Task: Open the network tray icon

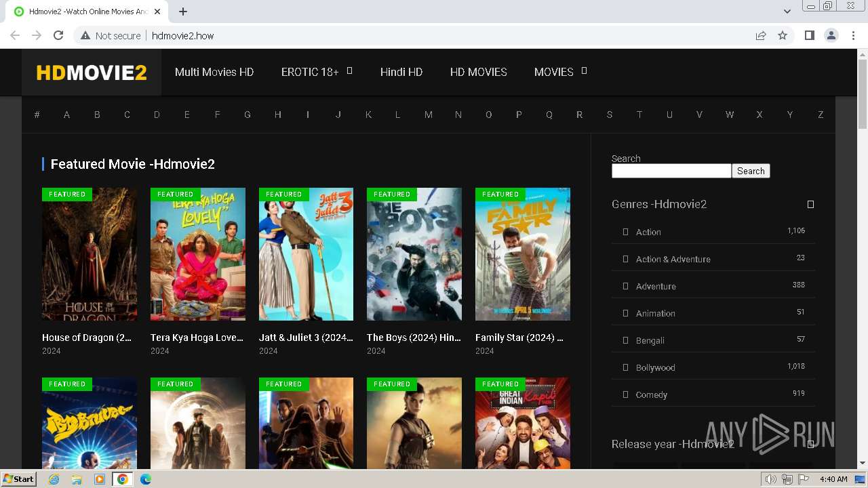Action: [x=787, y=479]
